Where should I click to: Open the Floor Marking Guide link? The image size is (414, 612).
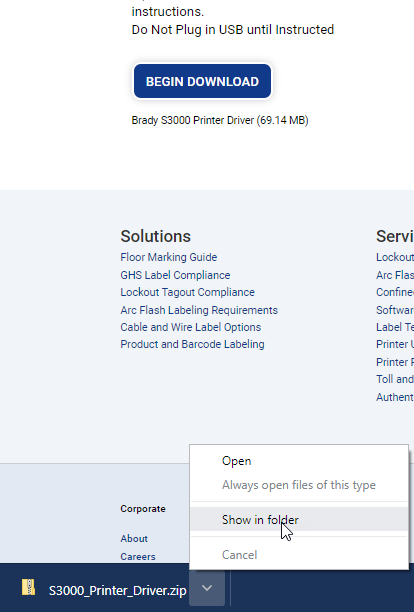169,257
